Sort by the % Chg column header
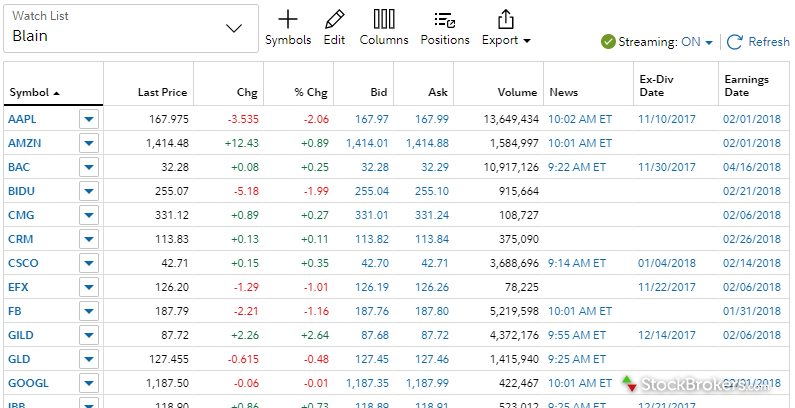The width and height of the screenshot is (795, 408). [311, 92]
